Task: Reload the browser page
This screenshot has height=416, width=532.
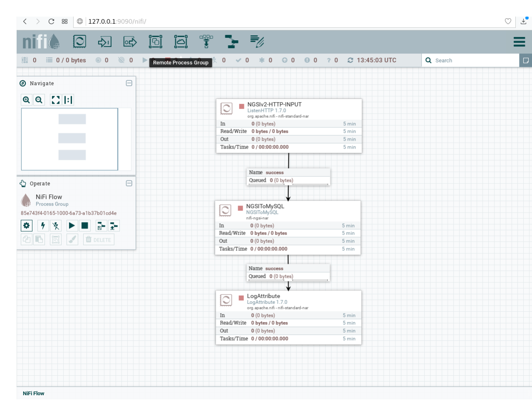Action: click(x=51, y=21)
